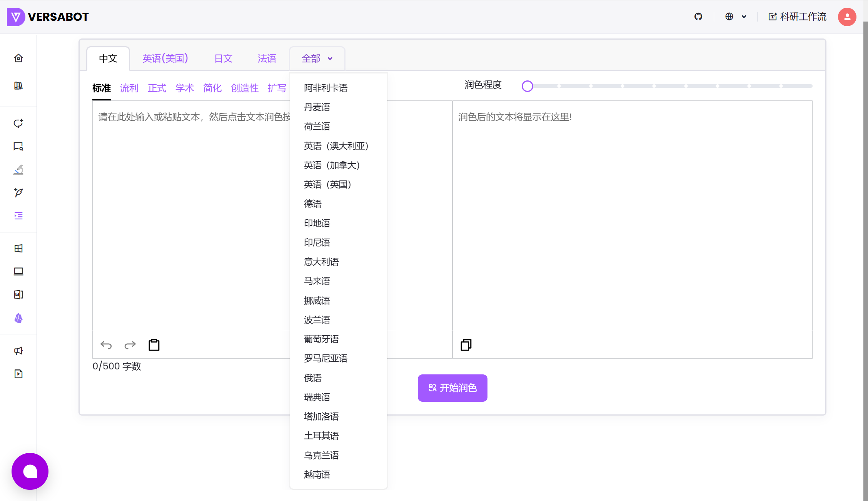Viewport: 868px width, 501px height.
Task: Open the home icon in sidebar
Action: point(18,58)
